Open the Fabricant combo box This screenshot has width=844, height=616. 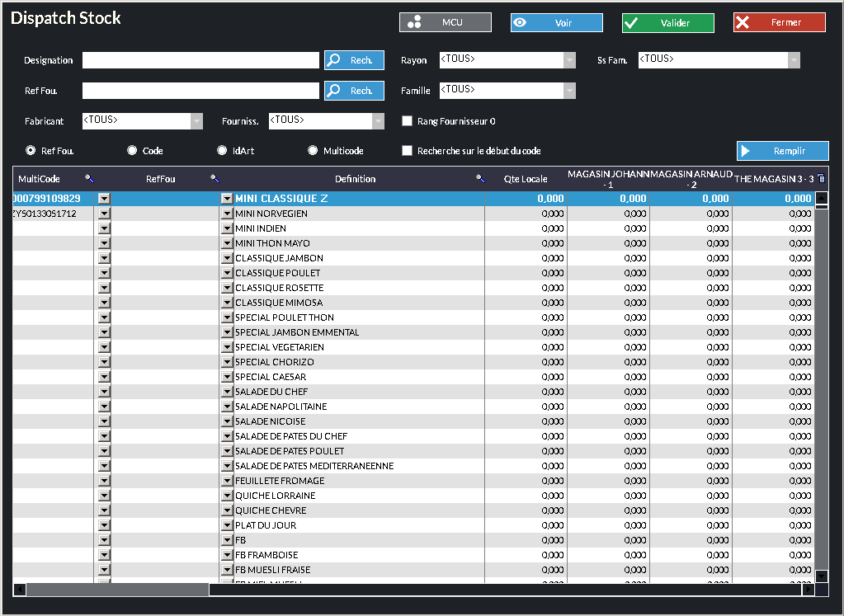point(196,121)
